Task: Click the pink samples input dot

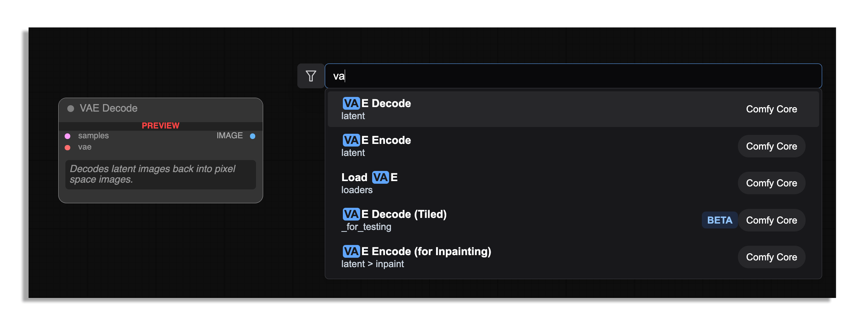Action: pyautogui.click(x=68, y=136)
